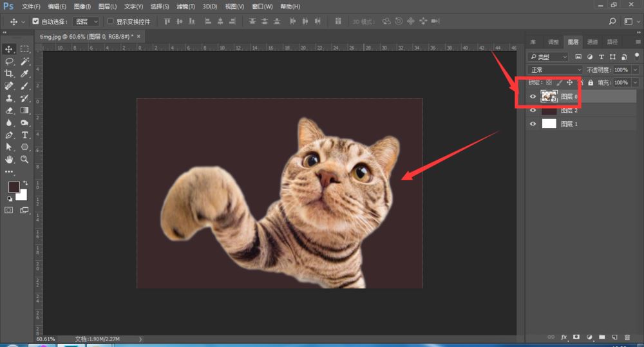Click the add layer mask icon
This screenshot has height=347, width=644.
point(576,337)
